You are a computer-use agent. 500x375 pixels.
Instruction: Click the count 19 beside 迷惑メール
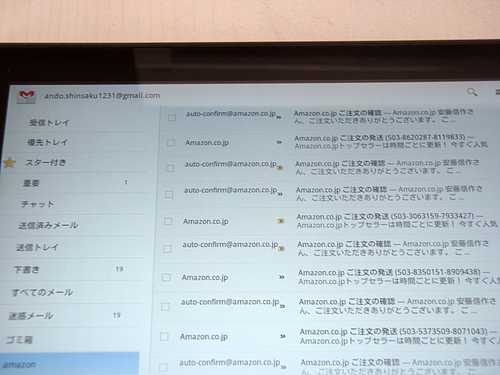point(116,315)
